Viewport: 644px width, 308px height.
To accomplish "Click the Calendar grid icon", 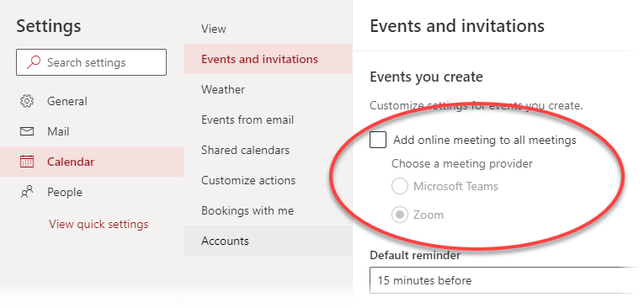I will pyautogui.click(x=27, y=162).
